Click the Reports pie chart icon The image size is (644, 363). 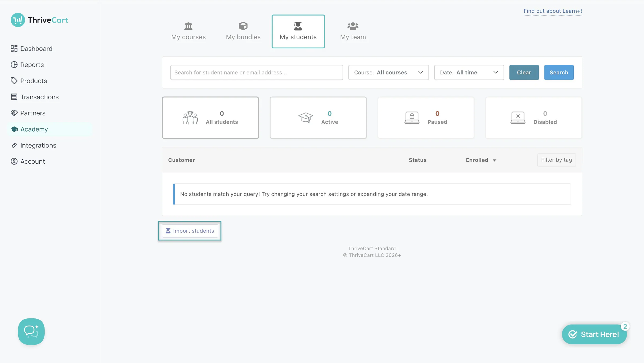click(14, 65)
